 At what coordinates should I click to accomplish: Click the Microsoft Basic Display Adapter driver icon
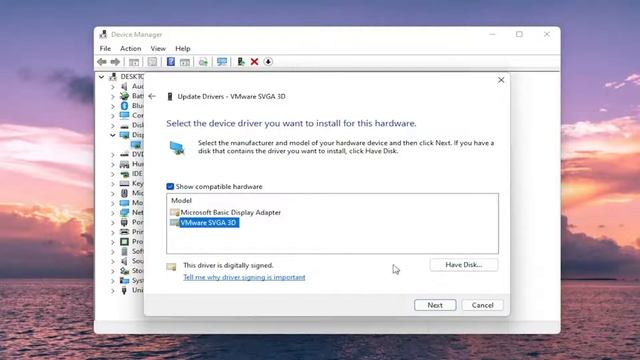175,212
